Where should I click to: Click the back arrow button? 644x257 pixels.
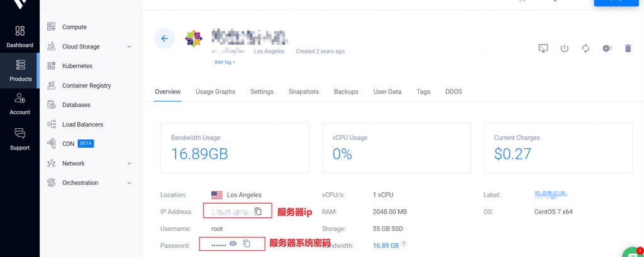(x=164, y=38)
